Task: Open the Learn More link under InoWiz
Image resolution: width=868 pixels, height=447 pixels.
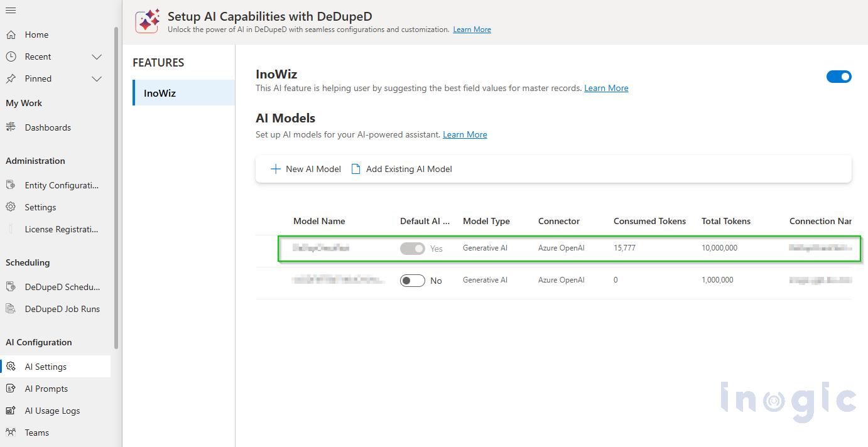Action: 606,88
